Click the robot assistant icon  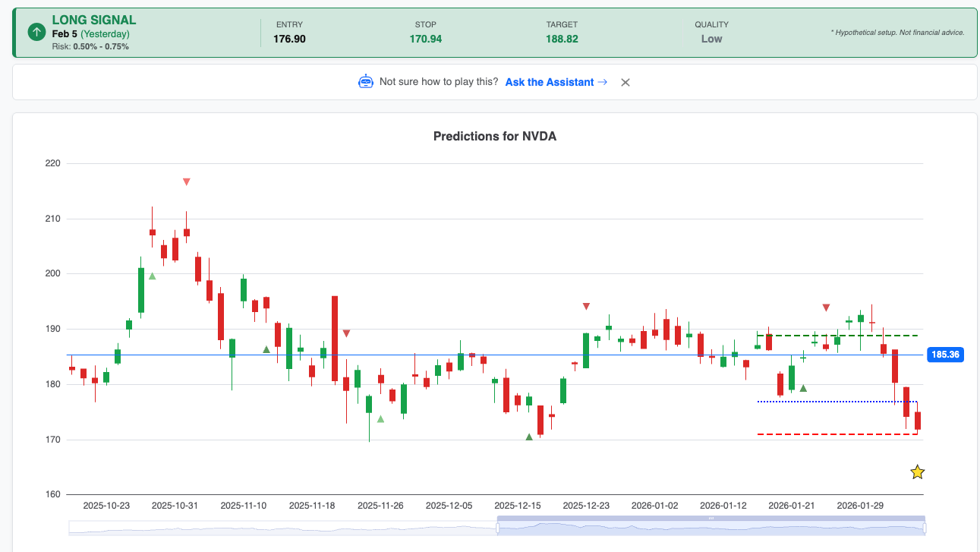(x=366, y=82)
